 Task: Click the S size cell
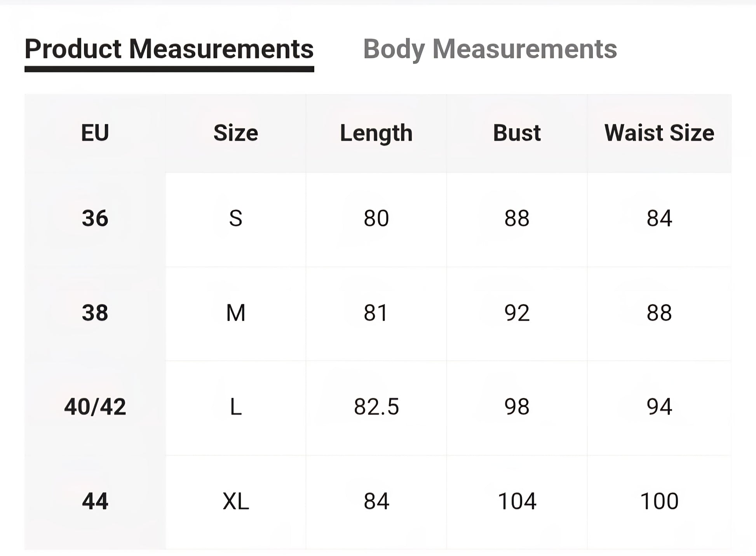pos(235,218)
